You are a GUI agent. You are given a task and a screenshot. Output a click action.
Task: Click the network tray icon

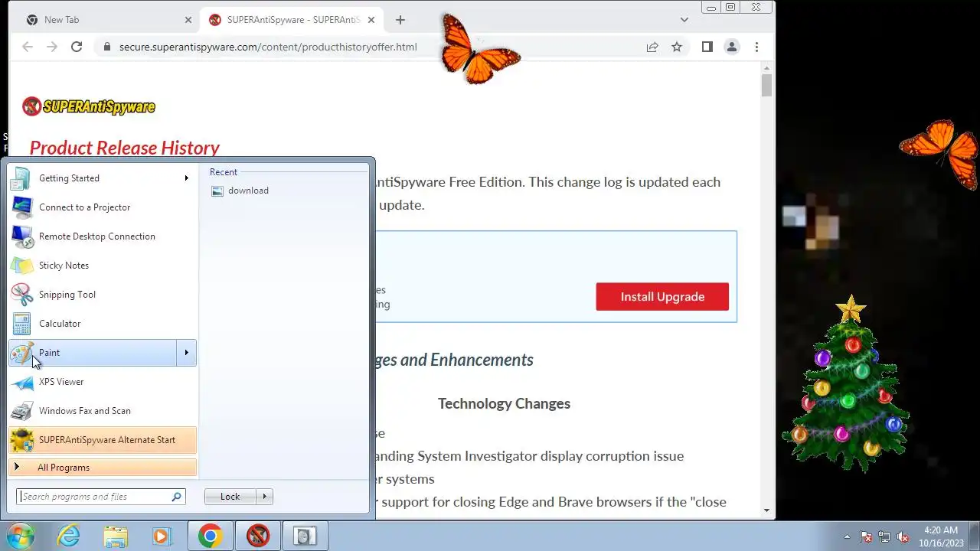[884, 536]
